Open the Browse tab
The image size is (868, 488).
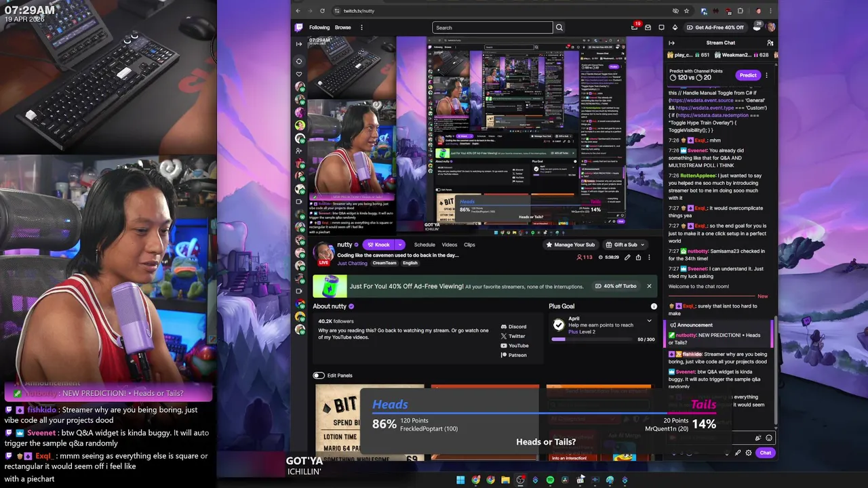point(343,28)
